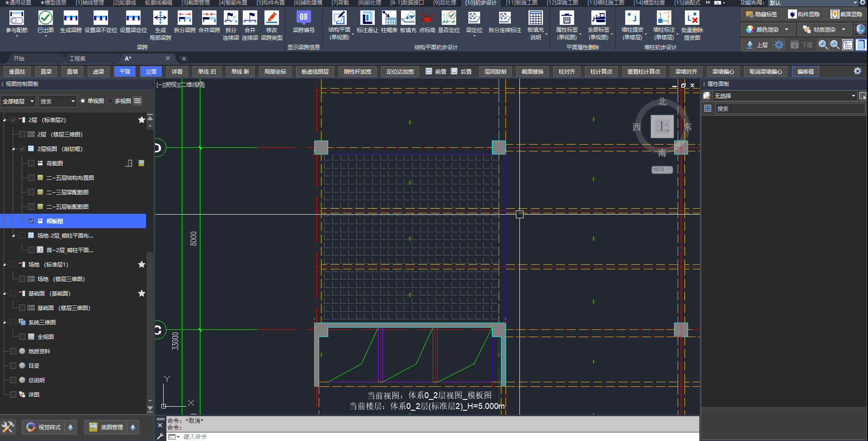Click the 批量删除提资图 icon
The width and height of the screenshot is (868, 441).
(x=692, y=19)
